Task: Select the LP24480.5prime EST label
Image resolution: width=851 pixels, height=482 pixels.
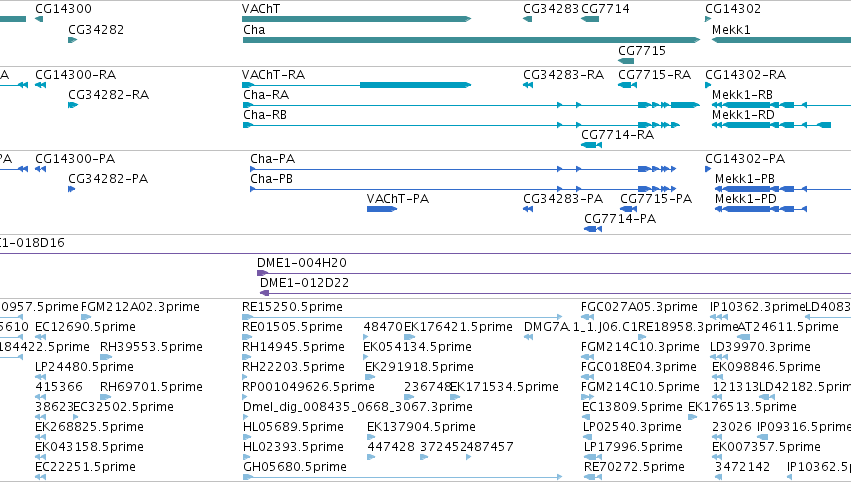Action: pos(84,367)
